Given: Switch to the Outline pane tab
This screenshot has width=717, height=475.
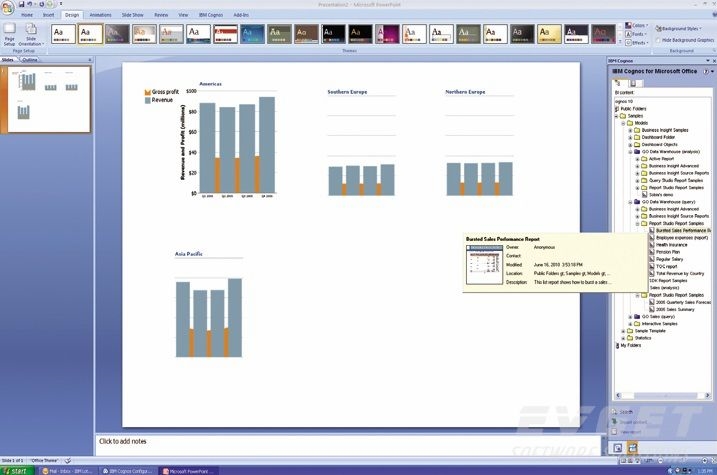Looking at the screenshot, I should (30, 60).
